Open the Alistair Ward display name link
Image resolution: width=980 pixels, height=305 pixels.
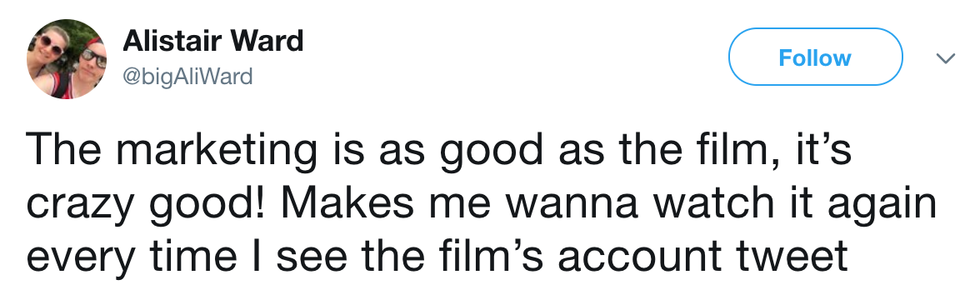(213, 42)
